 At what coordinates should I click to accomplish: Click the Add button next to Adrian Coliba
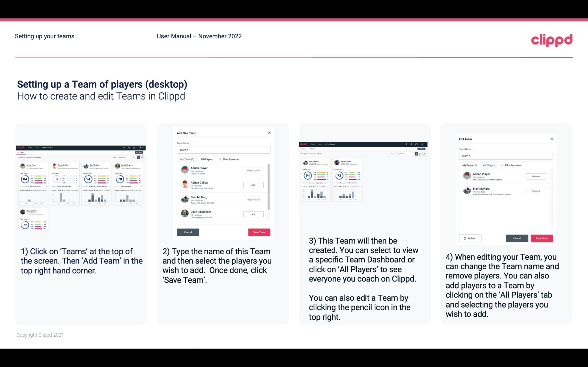tap(253, 184)
